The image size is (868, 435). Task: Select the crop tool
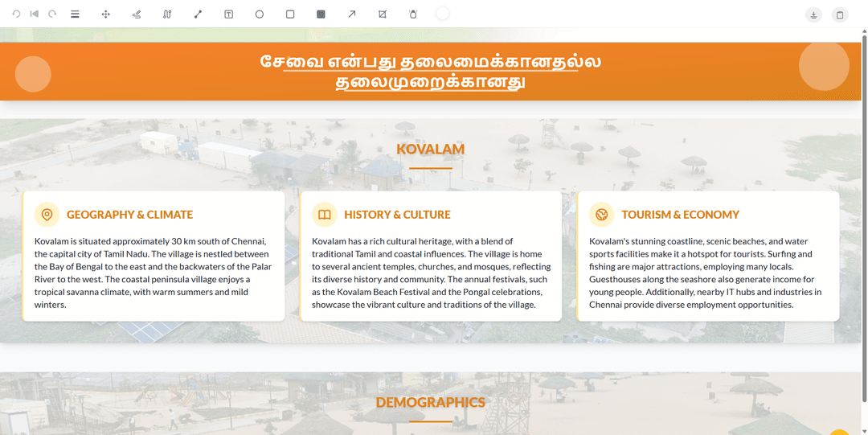pyautogui.click(x=382, y=14)
